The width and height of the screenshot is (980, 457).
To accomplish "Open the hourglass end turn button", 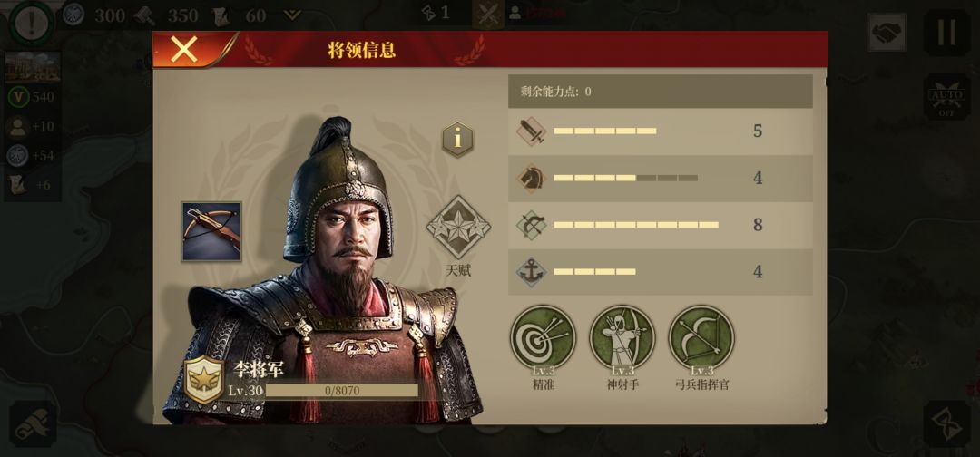I will pyautogui.click(x=946, y=424).
